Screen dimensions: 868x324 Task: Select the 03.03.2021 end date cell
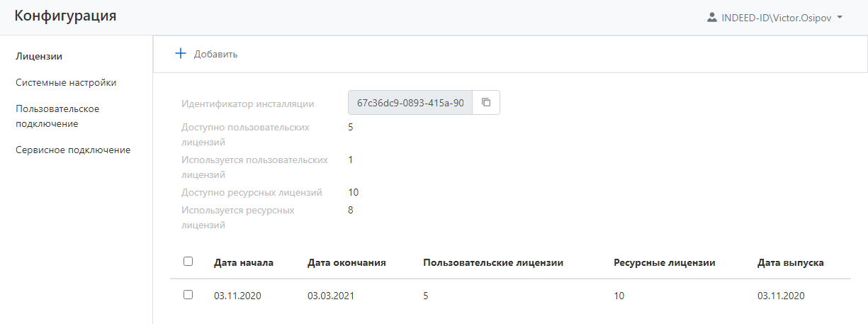pyautogui.click(x=330, y=296)
